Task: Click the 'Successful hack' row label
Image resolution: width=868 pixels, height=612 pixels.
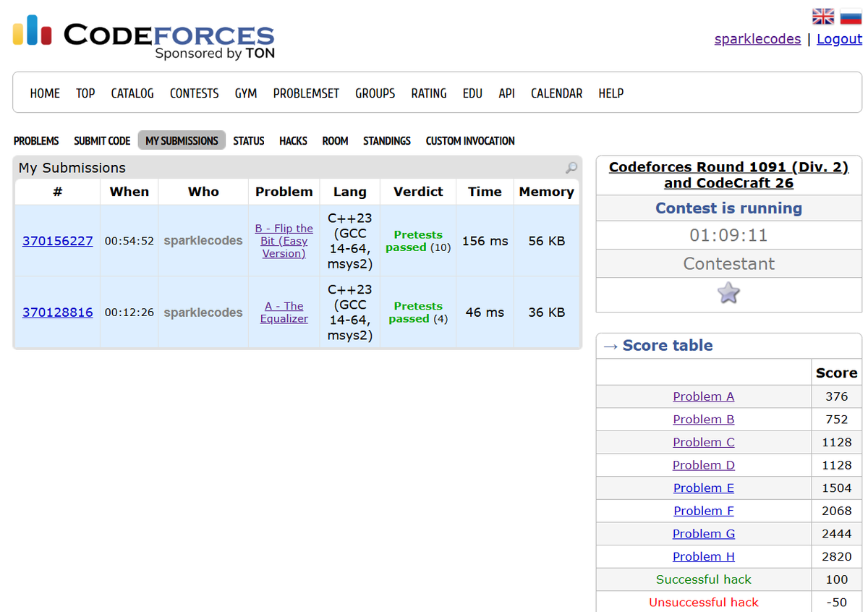Action: coord(704,579)
